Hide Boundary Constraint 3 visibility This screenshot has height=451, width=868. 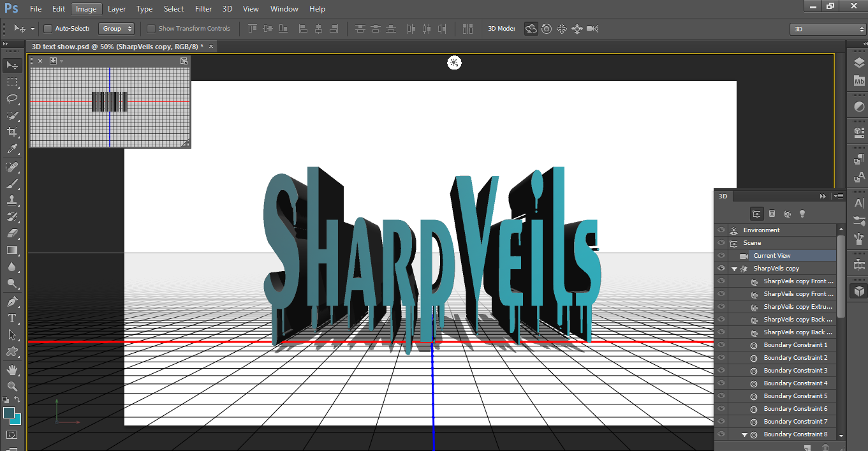point(721,371)
